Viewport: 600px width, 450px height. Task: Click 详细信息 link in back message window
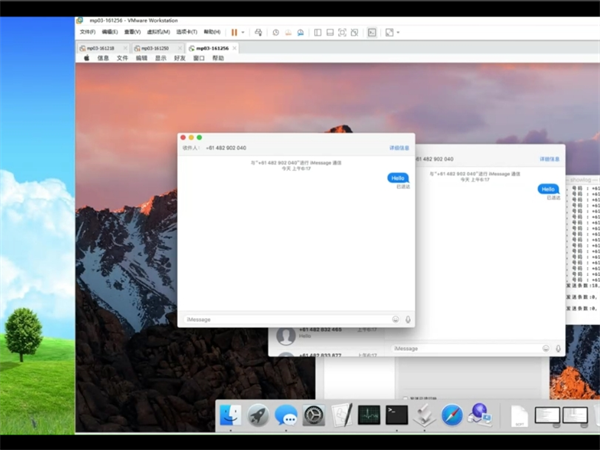pos(548,158)
